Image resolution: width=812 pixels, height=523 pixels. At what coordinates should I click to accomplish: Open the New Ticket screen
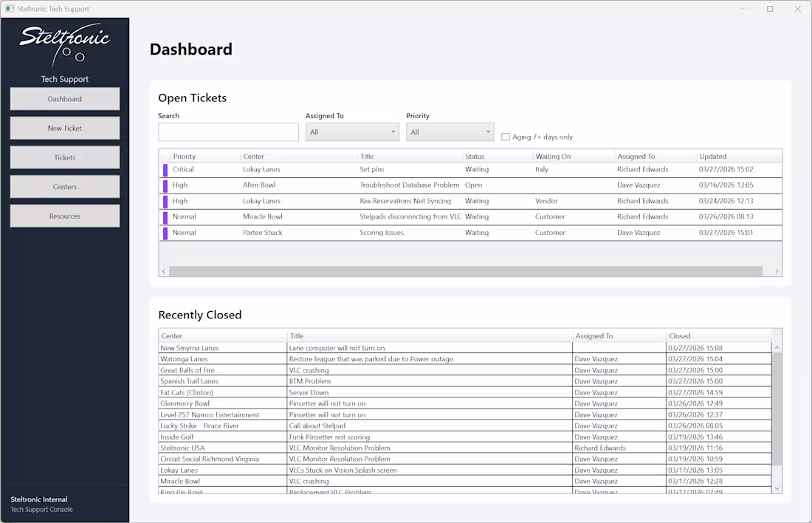[x=64, y=128]
